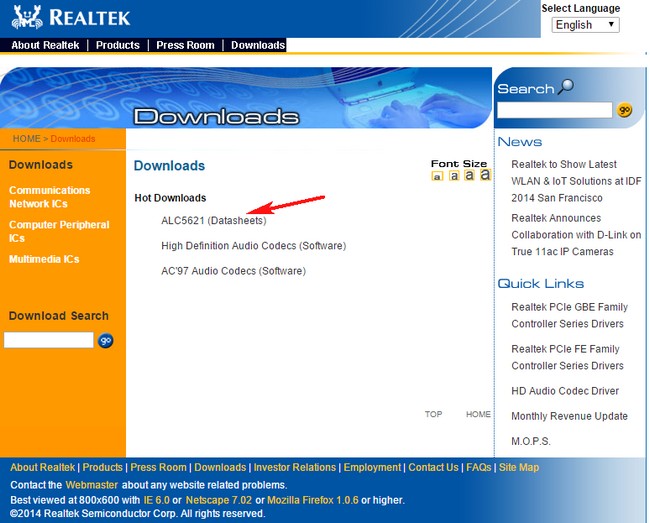Open Communications Network ICs in sidebar
Viewport: 650px width, 523px height.
[x=49, y=196]
